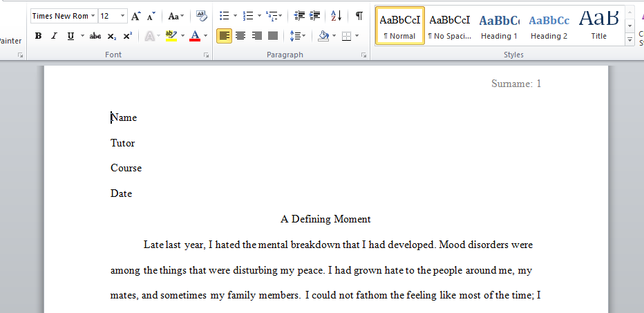Image resolution: width=644 pixels, height=313 pixels.
Task: Click Increase Indent icon
Action: (x=314, y=16)
